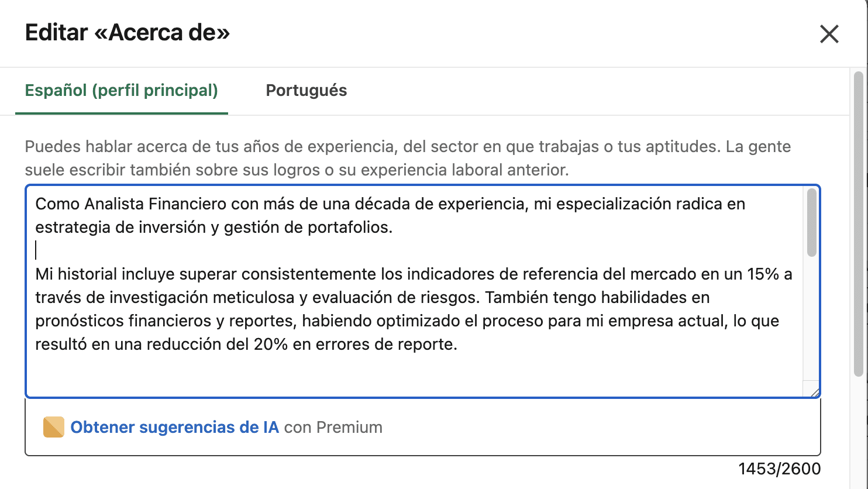The width and height of the screenshot is (868, 489).
Task: Click the Editar «Acerca de» dialog title
Action: point(128,33)
